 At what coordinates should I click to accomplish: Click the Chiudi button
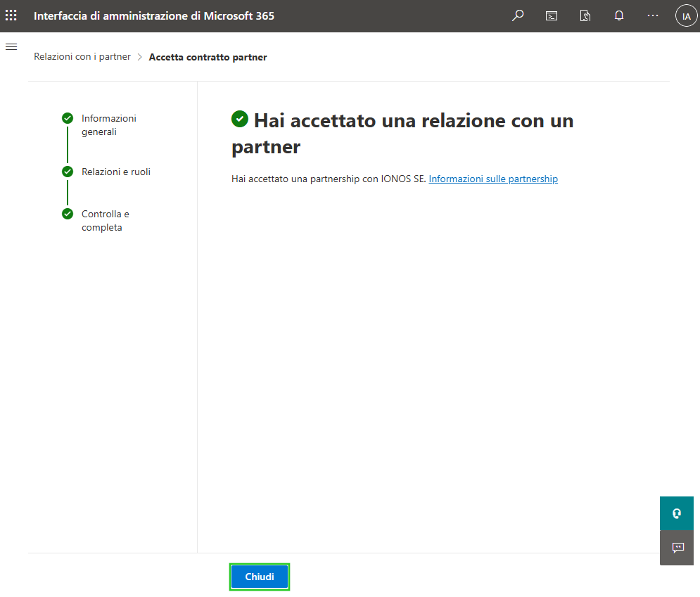tap(260, 577)
